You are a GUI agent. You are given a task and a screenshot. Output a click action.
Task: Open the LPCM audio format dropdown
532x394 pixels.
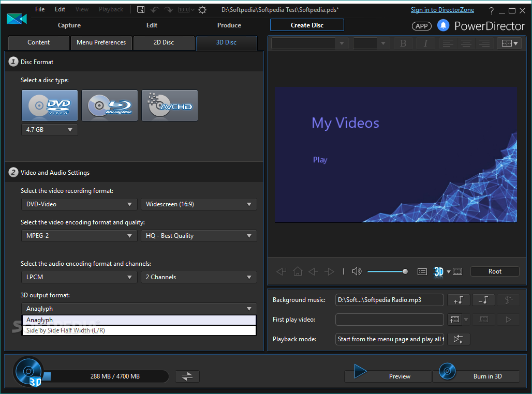tap(79, 277)
